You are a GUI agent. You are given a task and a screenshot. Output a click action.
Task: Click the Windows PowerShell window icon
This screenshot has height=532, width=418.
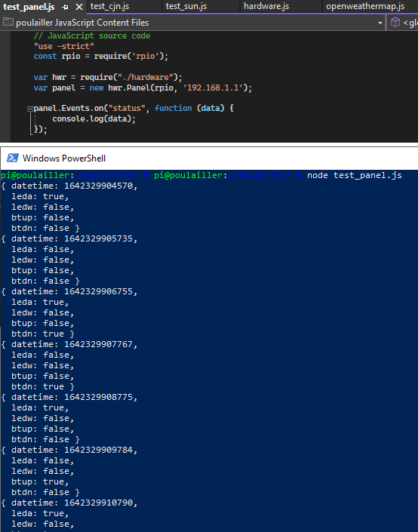click(x=13, y=158)
